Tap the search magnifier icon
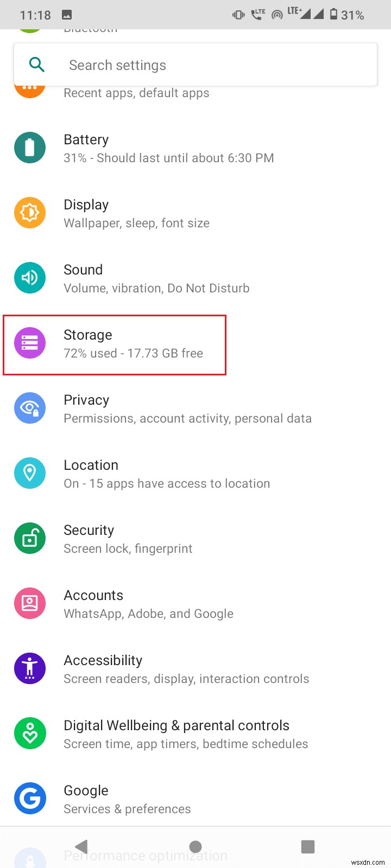391x868 pixels. [36, 65]
